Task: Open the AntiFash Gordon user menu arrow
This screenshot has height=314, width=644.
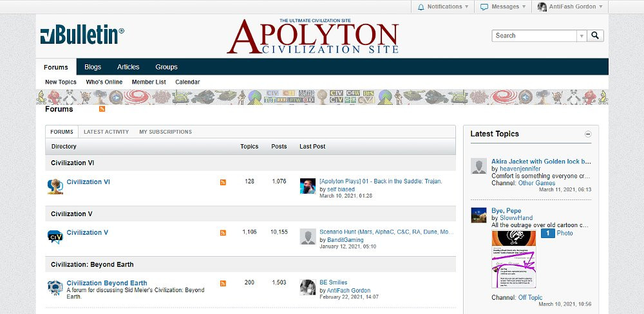Action: coord(600,7)
